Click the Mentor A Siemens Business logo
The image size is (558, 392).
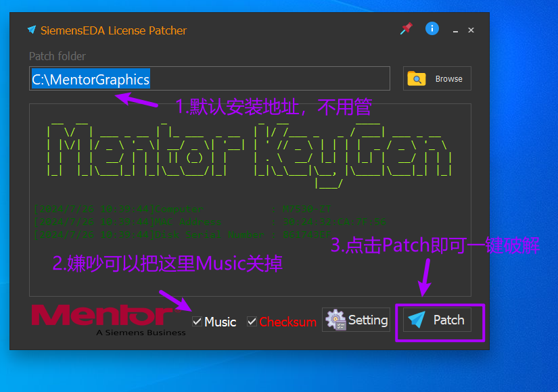click(x=108, y=320)
